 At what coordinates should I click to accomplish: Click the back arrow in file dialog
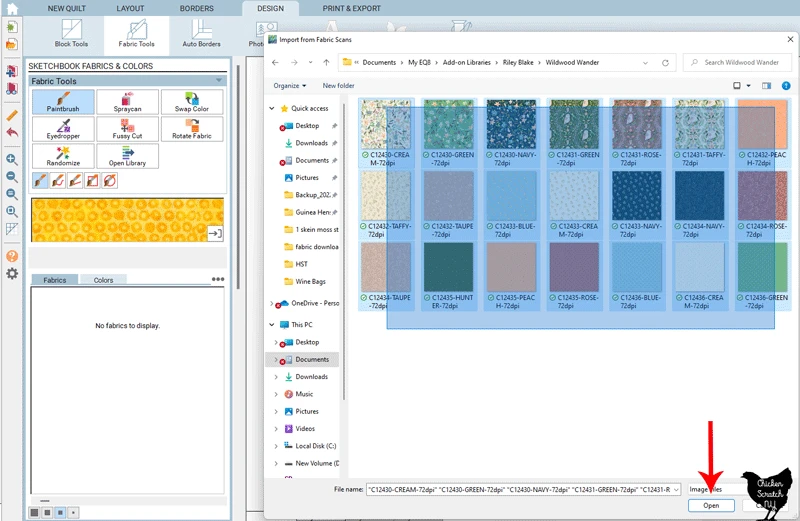(x=276, y=62)
